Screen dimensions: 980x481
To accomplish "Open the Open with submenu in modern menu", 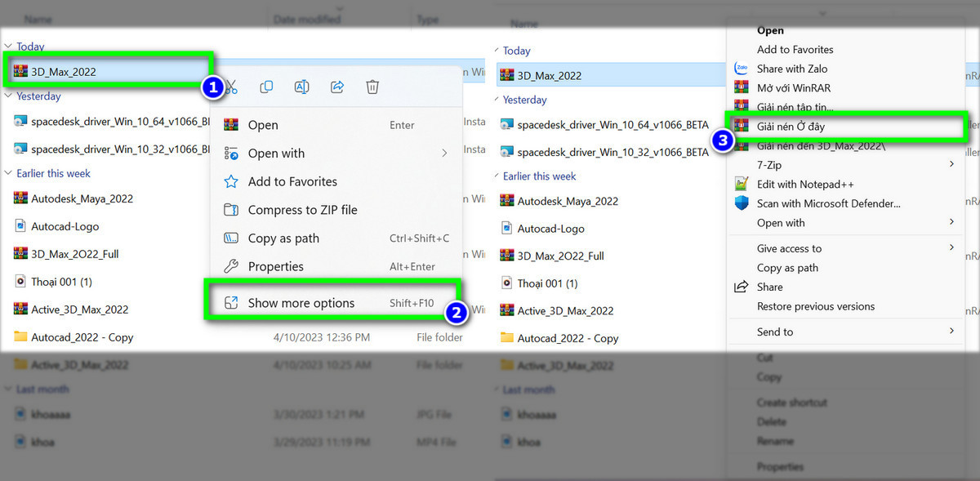I will (336, 154).
